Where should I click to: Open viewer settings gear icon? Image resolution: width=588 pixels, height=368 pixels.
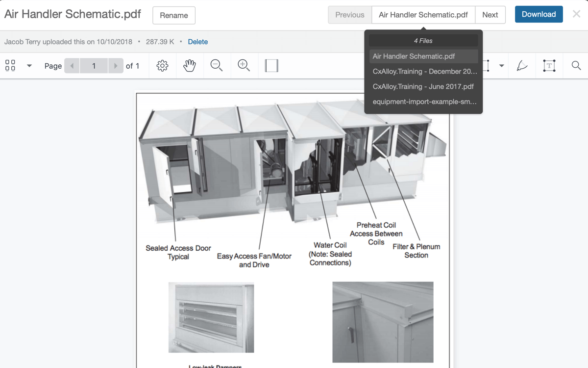coord(163,66)
